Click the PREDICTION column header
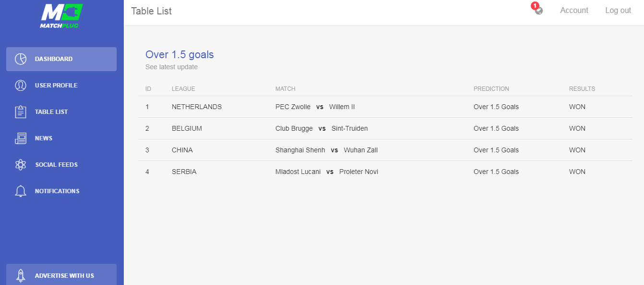The width and height of the screenshot is (644, 285). tap(491, 89)
